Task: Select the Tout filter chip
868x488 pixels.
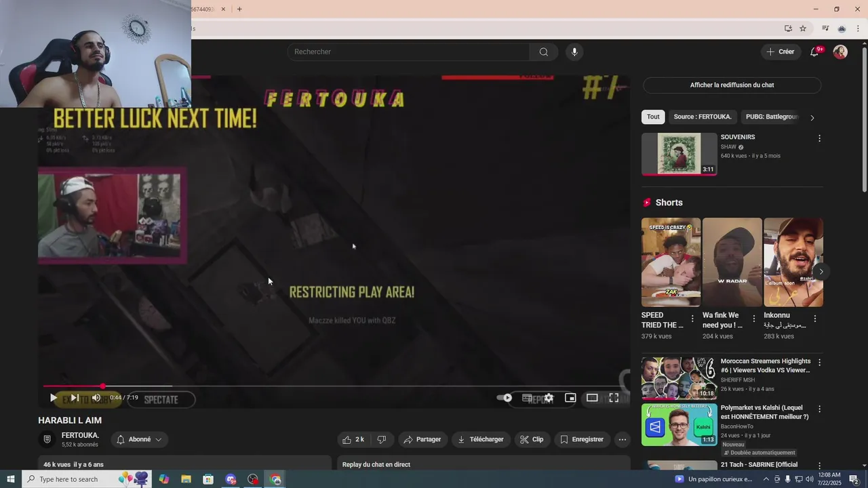Action: [653, 117]
